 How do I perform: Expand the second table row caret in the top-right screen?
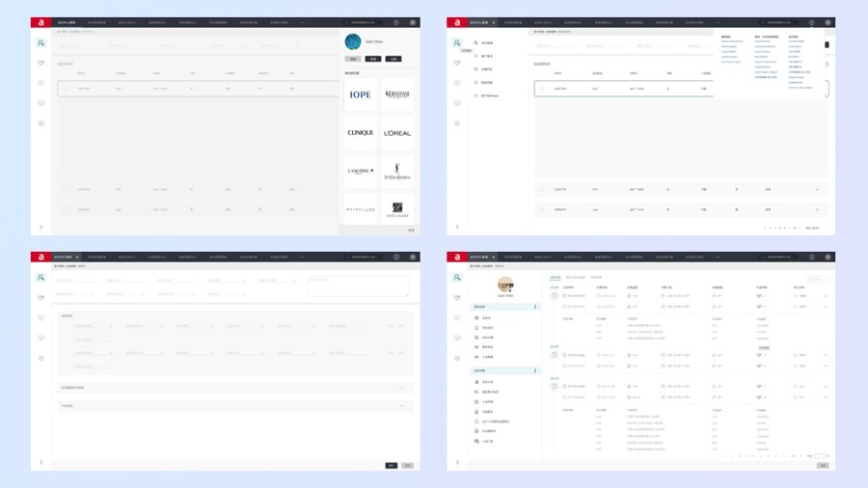(x=817, y=189)
